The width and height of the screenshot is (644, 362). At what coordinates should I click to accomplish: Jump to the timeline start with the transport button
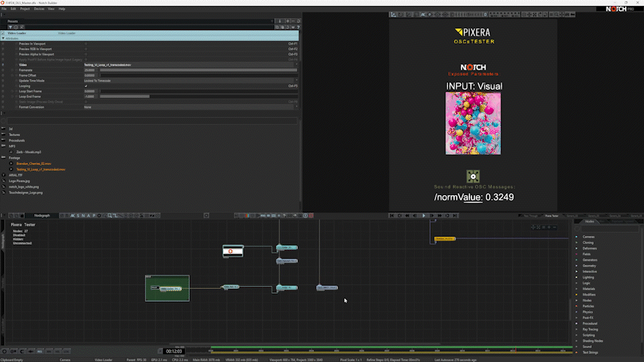pos(392,215)
